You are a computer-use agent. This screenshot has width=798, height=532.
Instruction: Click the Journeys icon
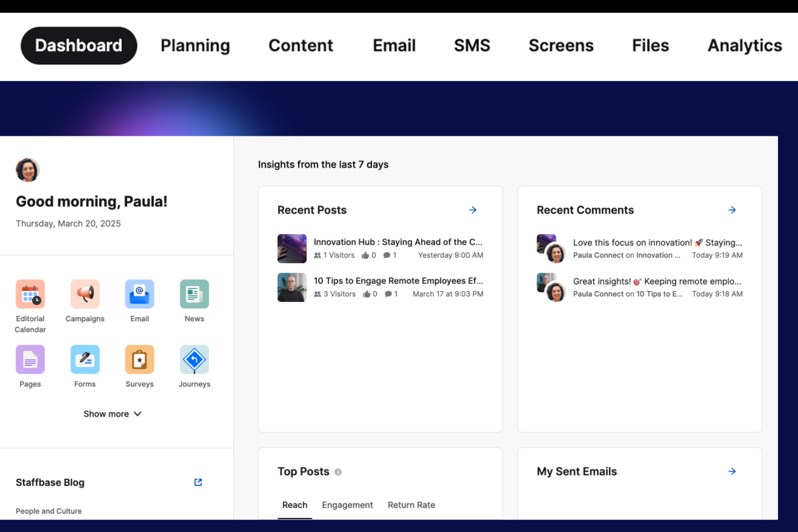click(194, 359)
